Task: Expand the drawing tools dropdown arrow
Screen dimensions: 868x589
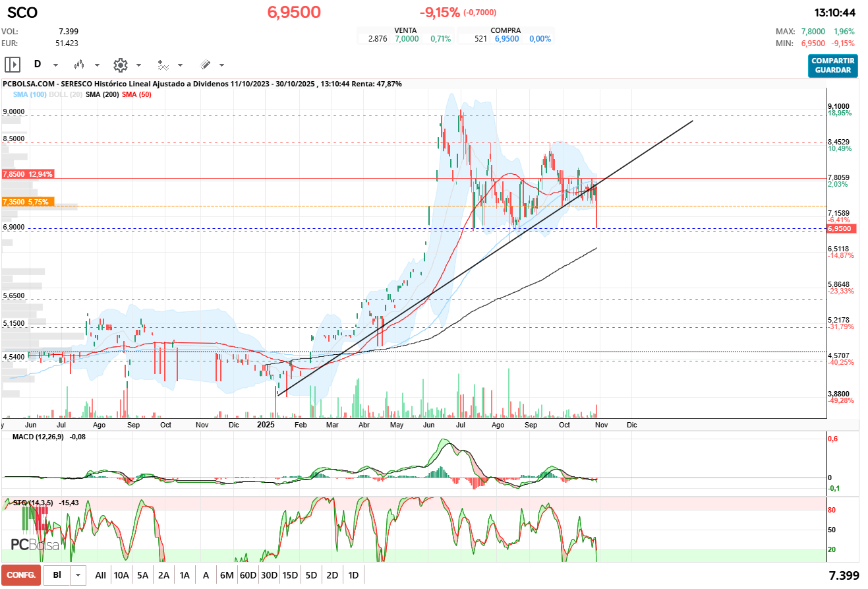Action: click(x=221, y=65)
